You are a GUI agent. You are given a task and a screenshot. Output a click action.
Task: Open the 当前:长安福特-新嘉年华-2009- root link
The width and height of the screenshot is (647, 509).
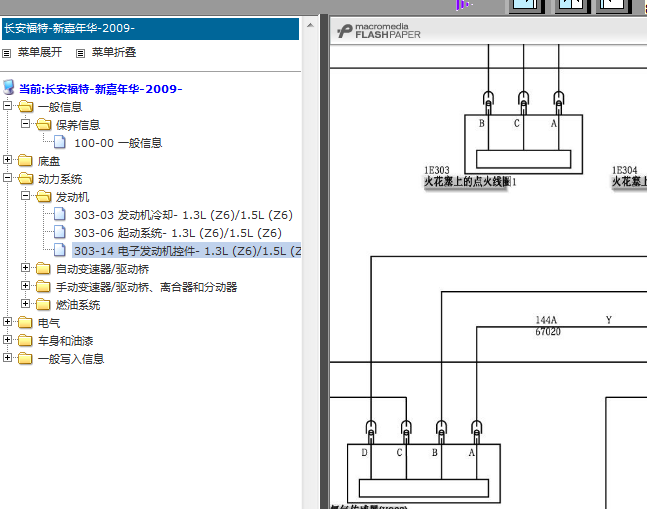(101, 89)
